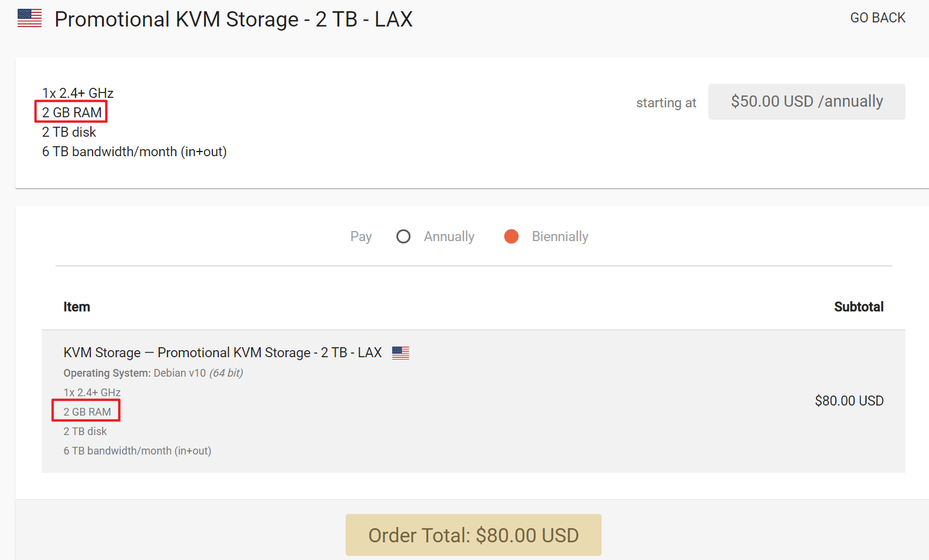Viewport: 929px width, 560px height.
Task: Click the 6 TB bandwidth line in the order item
Action: [137, 451]
